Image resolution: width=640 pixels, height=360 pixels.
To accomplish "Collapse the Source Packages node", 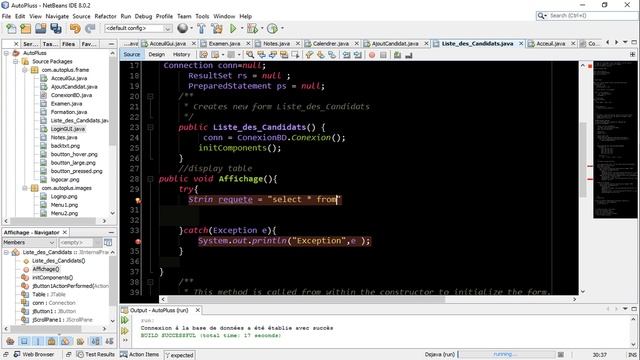I will [x=15, y=61].
